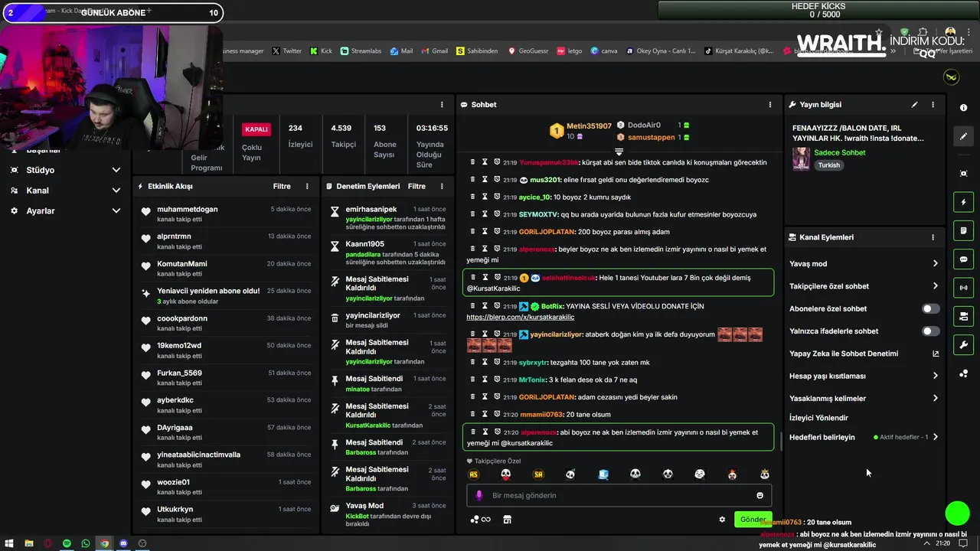Insert the SA emote
Screen dimensions: 980x551
click(538, 474)
